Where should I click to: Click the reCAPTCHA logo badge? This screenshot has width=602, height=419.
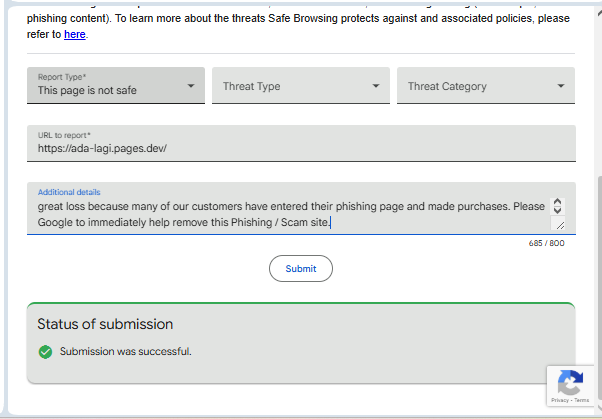coord(569,383)
